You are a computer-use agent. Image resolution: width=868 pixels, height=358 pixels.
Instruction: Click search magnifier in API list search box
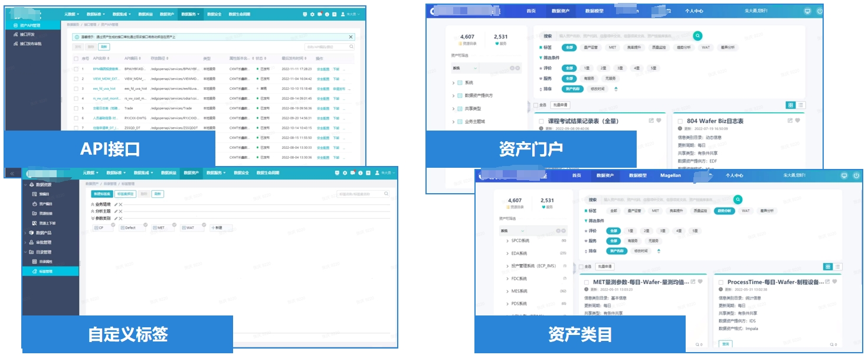click(352, 47)
